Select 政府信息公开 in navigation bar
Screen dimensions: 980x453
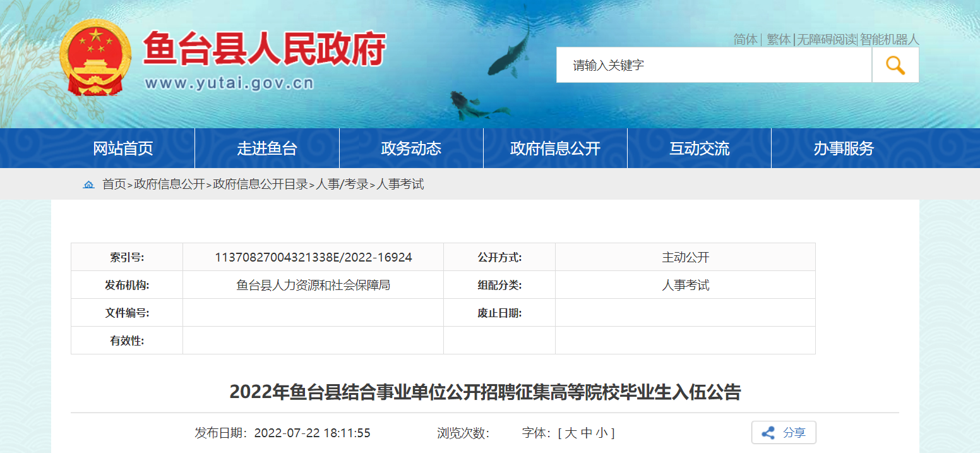pos(555,148)
